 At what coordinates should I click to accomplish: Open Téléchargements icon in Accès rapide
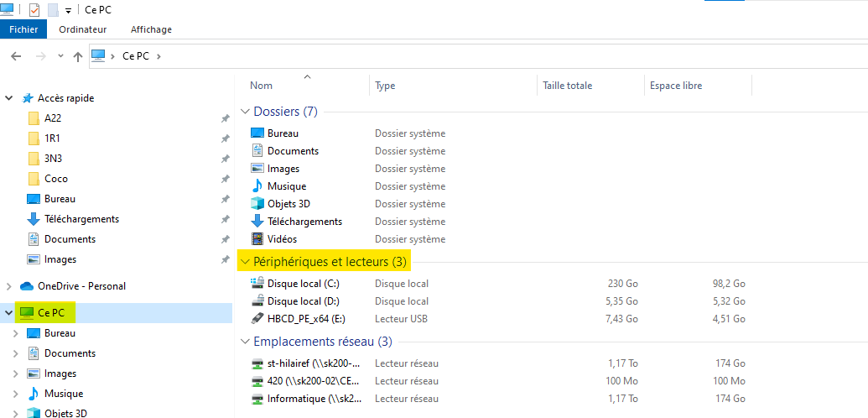34,219
